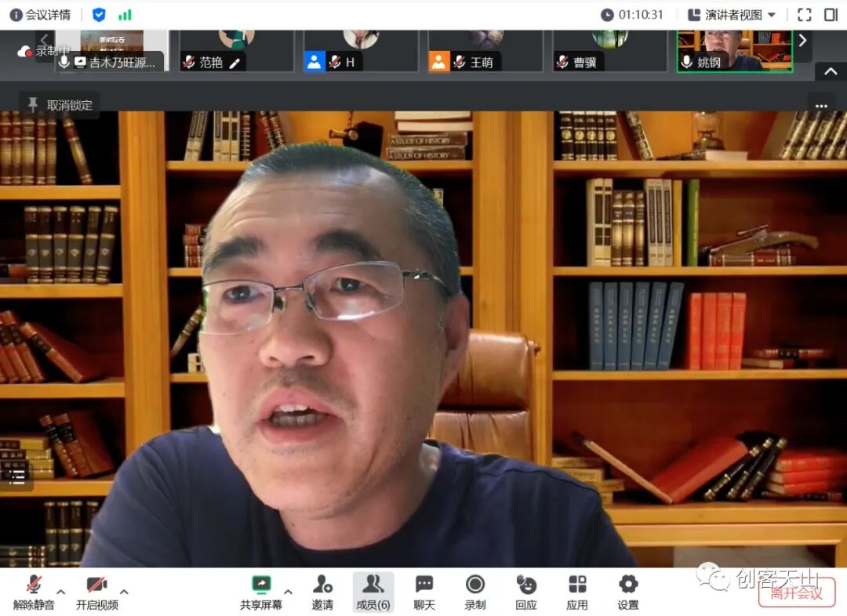
Task: Open the 设置 settings panel
Action: (627, 592)
